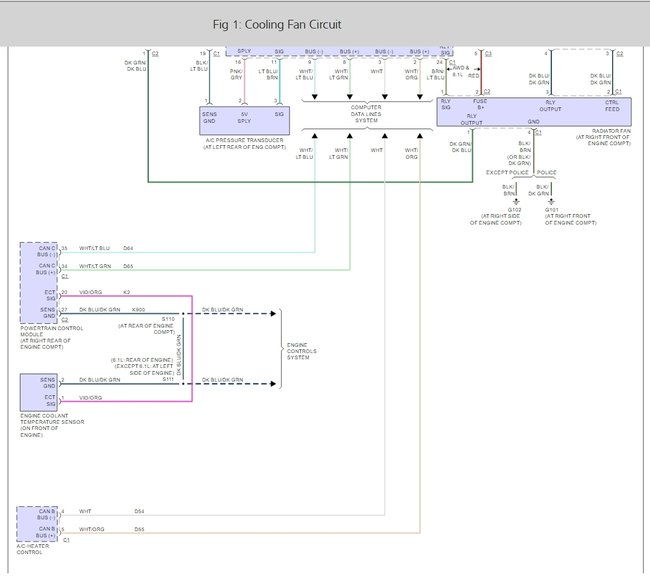Image resolution: width=650 pixels, height=587 pixels.
Task: Select the vertical 'DK BLU/DK GRN' wire label
Action: tap(179, 355)
